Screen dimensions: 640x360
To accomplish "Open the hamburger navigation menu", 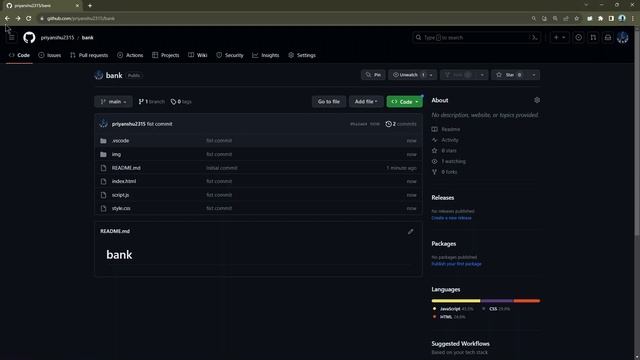I will coord(12,38).
